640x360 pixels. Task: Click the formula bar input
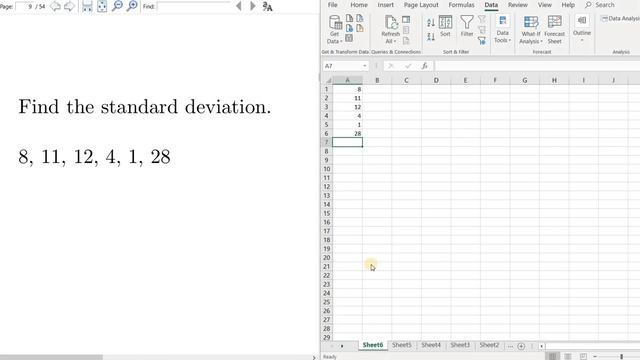(537, 66)
